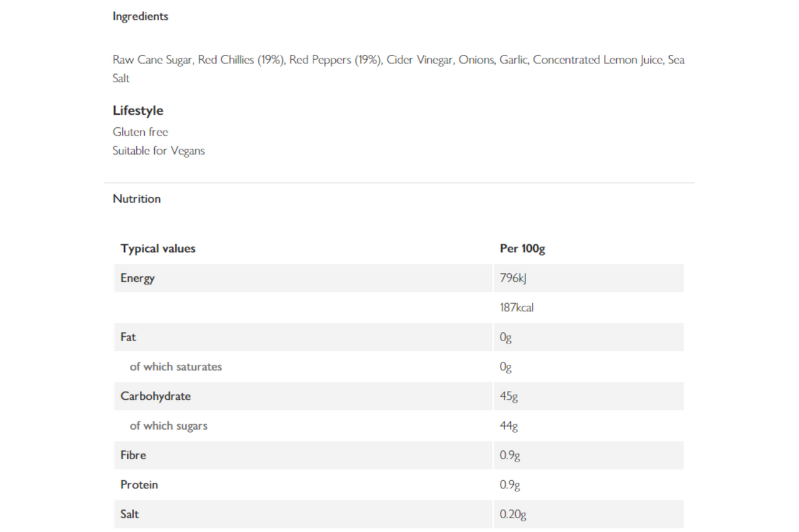Click the of which saturates row
Viewport: 799px width, 532px height.
[399, 367]
